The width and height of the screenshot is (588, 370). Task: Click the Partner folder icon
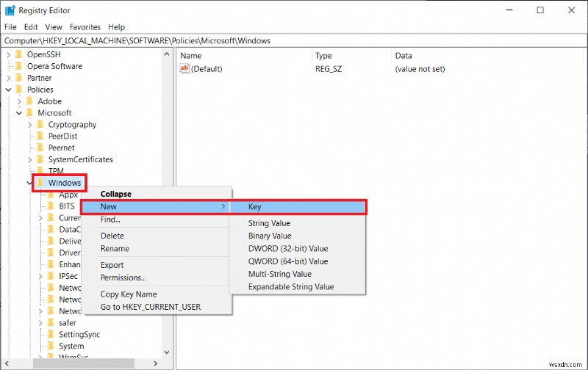(x=19, y=78)
